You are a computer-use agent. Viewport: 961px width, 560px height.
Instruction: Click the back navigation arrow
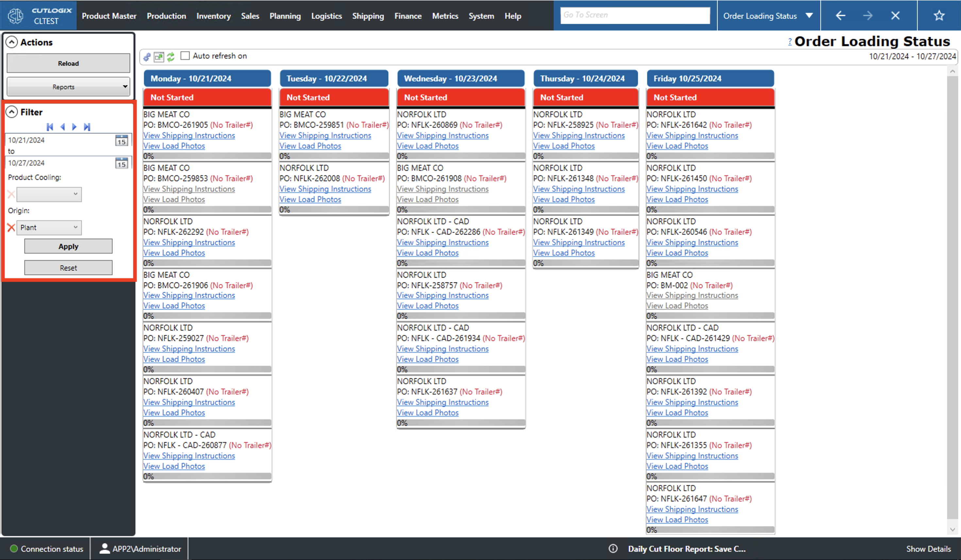point(840,15)
